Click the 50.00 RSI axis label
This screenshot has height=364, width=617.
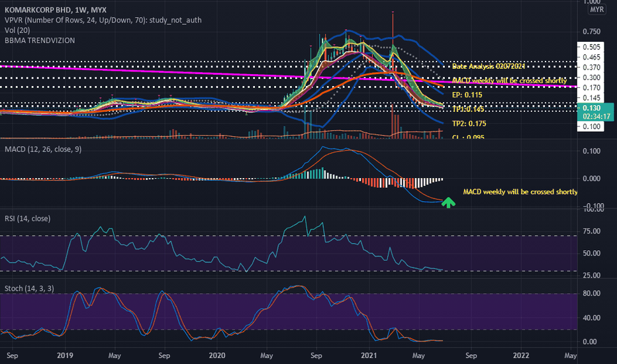click(591, 253)
